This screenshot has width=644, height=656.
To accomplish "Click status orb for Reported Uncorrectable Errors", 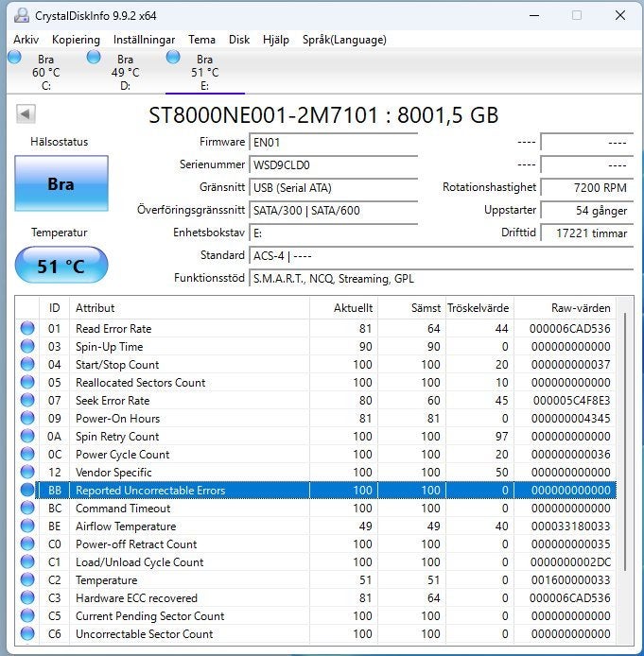I will coord(27,491).
